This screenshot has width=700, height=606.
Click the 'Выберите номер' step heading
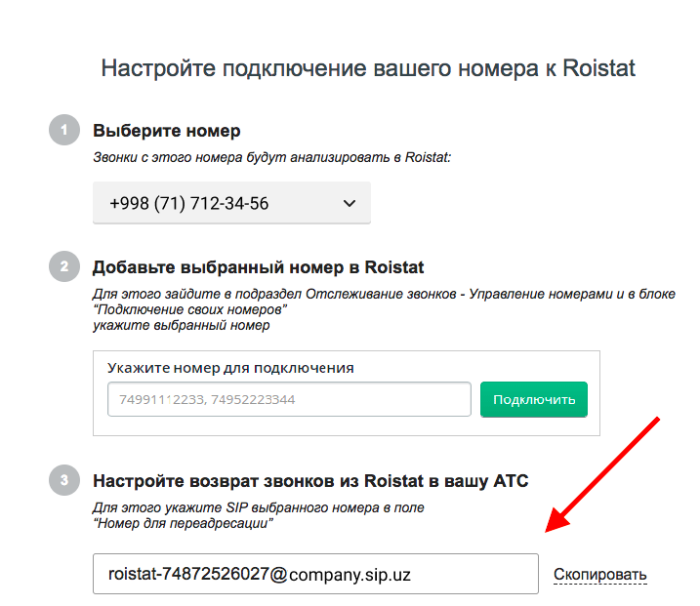tap(166, 131)
